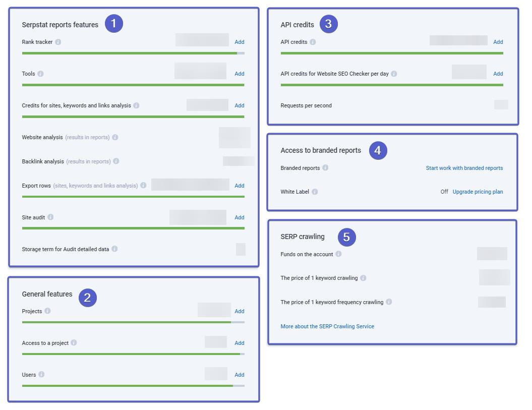Add more Access to a project
The image size is (532, 410).
239,343
